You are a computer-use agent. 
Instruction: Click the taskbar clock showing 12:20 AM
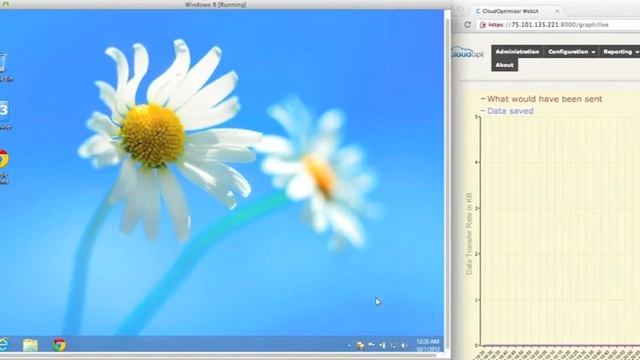click(x=428, y=345)
